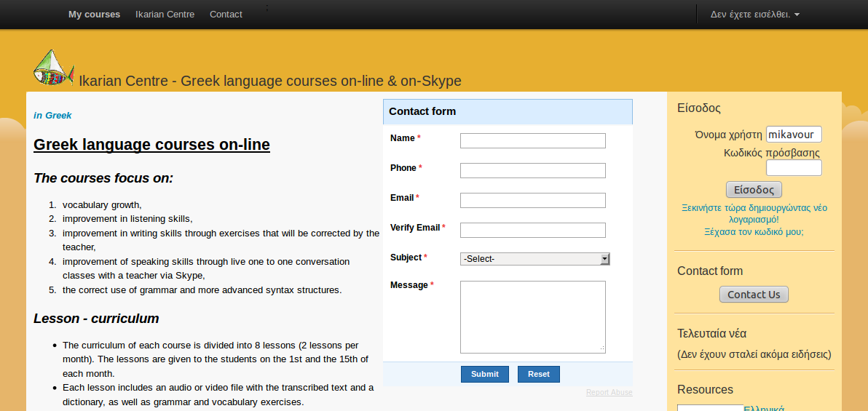The width and height of the screenshot is (868, 411).
Task: Click inside the Message text area
Action: tap(532, 317)
